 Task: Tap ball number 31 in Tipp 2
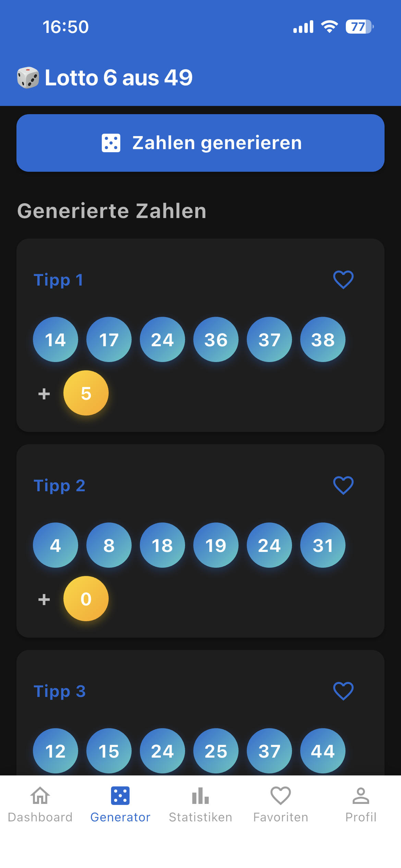point(323,545)
